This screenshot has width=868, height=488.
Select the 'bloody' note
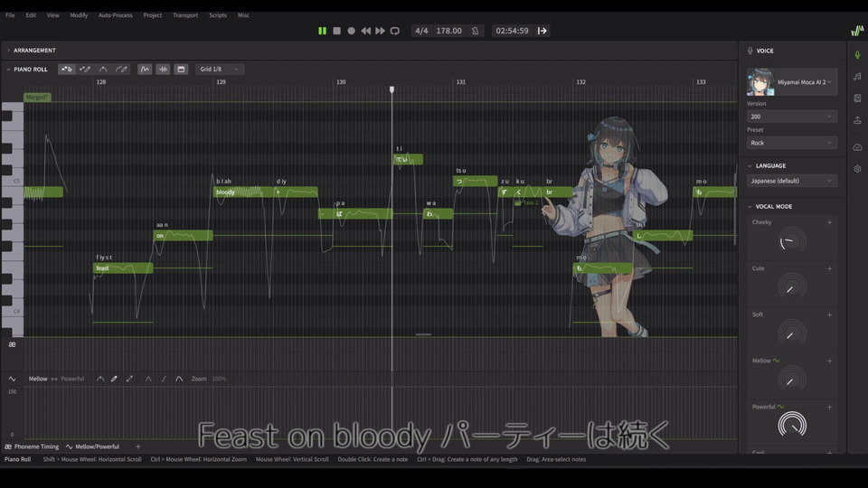click(x=243, y=192)
